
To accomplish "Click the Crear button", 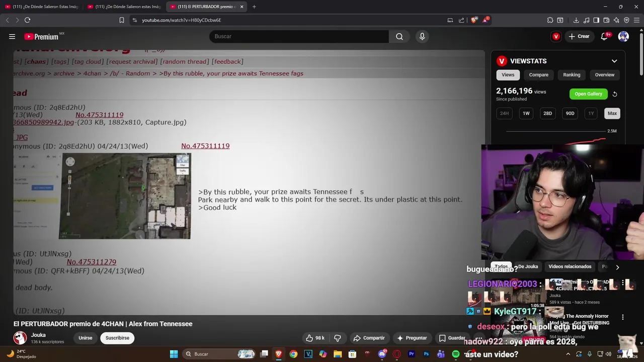I will [579, 36].
